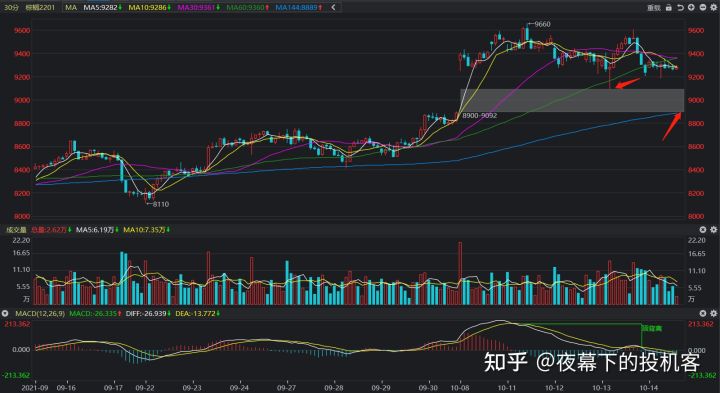Click the tallest red volume bar at 10-08
The height and width of the screenshot is (393, 720).
[x=460, y=274]
